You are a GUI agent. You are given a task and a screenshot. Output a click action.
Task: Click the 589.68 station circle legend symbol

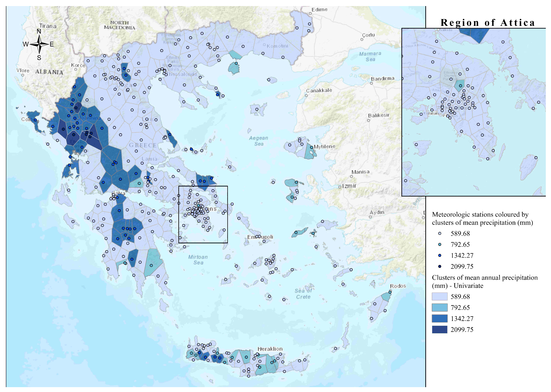point(440,233)
